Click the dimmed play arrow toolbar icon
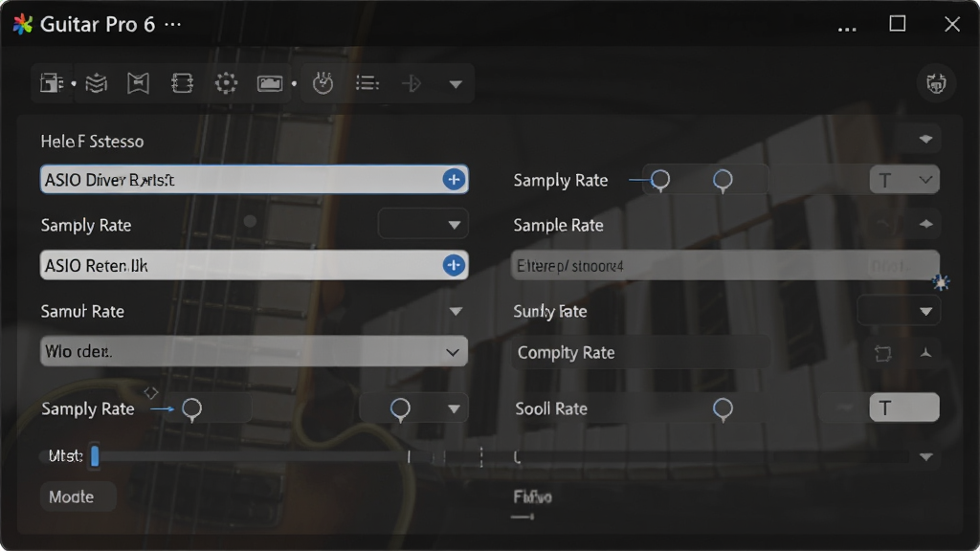 412,83
